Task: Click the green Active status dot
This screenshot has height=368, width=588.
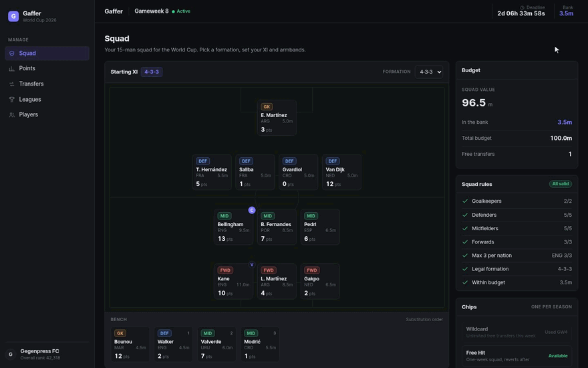Action: tap(173, 11)
